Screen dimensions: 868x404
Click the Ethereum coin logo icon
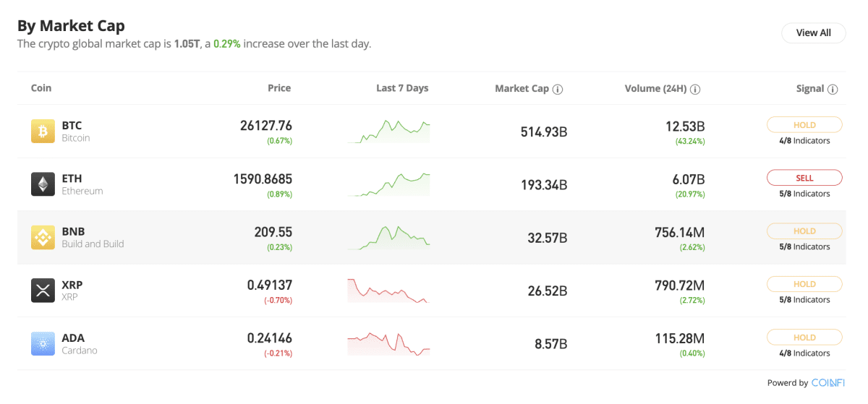43,184
